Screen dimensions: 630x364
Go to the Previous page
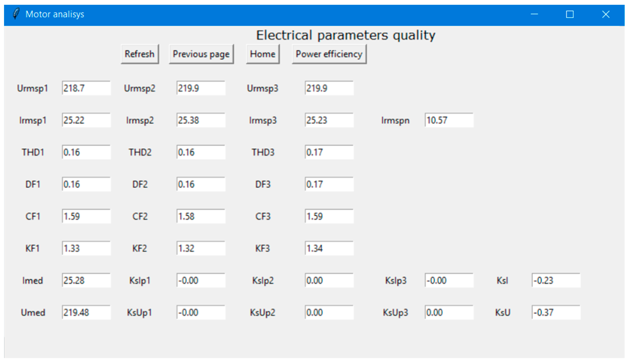[201, 54]
